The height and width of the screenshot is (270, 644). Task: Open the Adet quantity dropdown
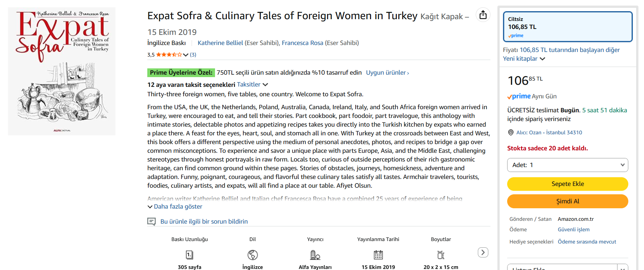click(568, 165)
